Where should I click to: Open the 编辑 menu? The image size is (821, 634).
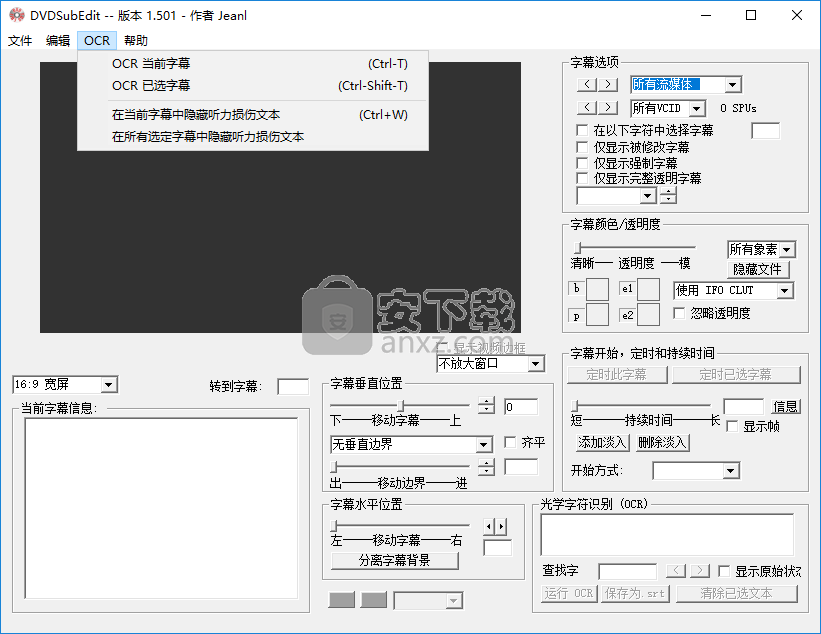tap(58, 40)
